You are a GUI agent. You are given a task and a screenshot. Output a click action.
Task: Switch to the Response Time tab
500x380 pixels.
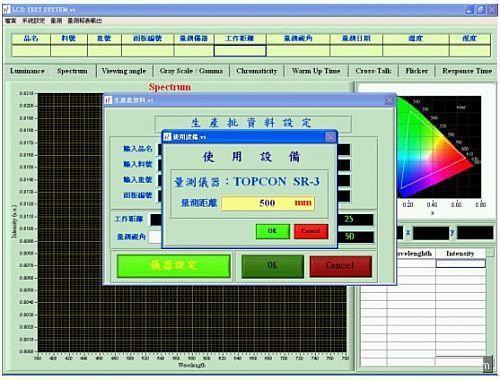click(467, 71)
